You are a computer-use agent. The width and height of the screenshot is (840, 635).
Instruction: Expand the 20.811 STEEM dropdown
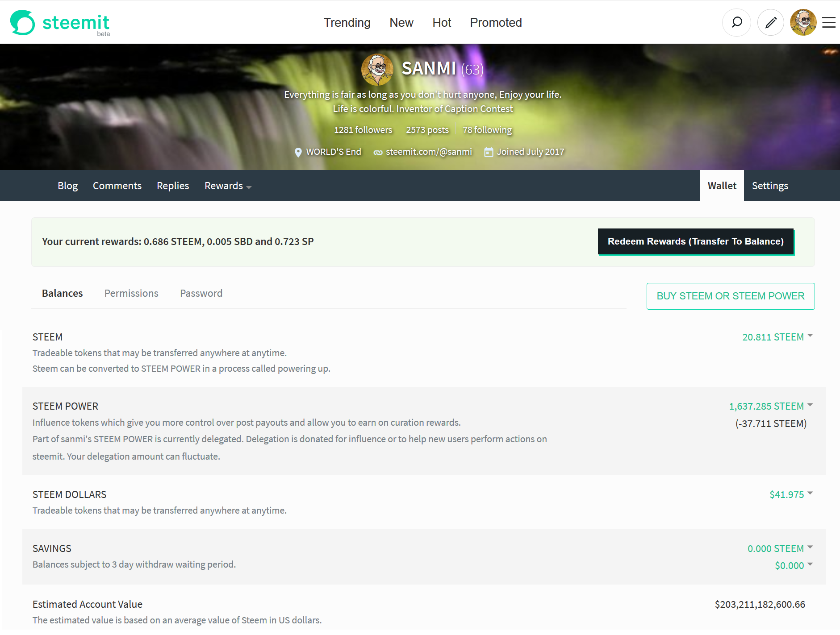pos(777,337)
